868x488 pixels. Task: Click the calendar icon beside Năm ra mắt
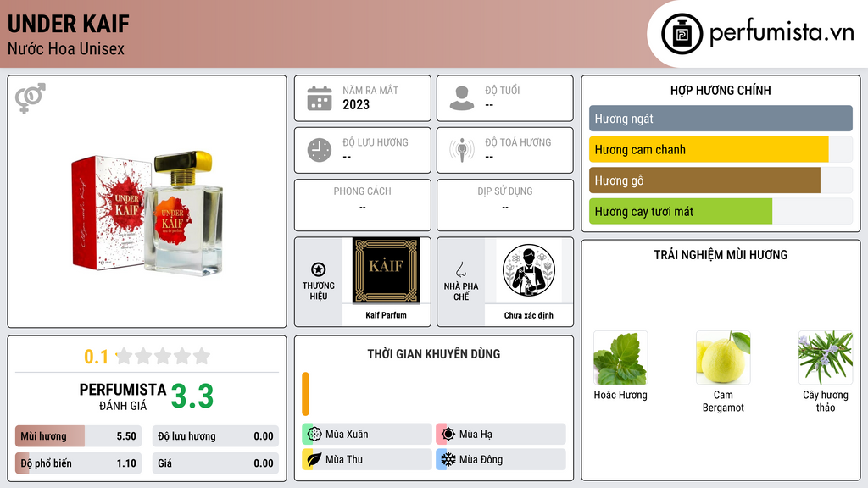click(320, 98)
